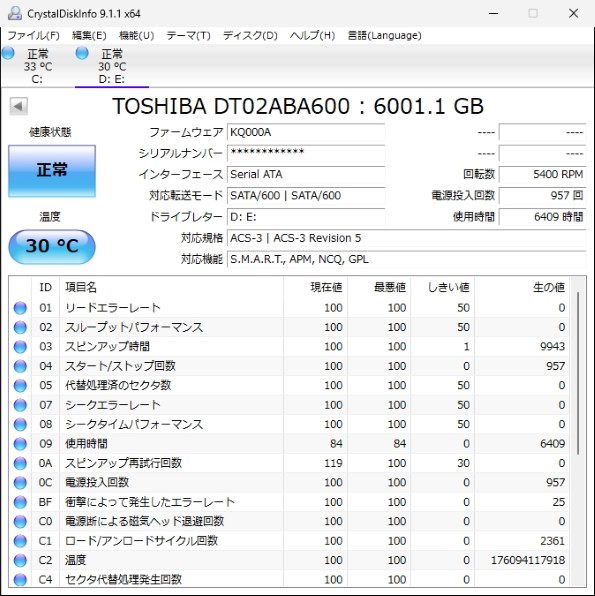The height and width of the screenshot is (596, 595).
Task: Open the 編集(E) menu
Action: coord(89,36)
